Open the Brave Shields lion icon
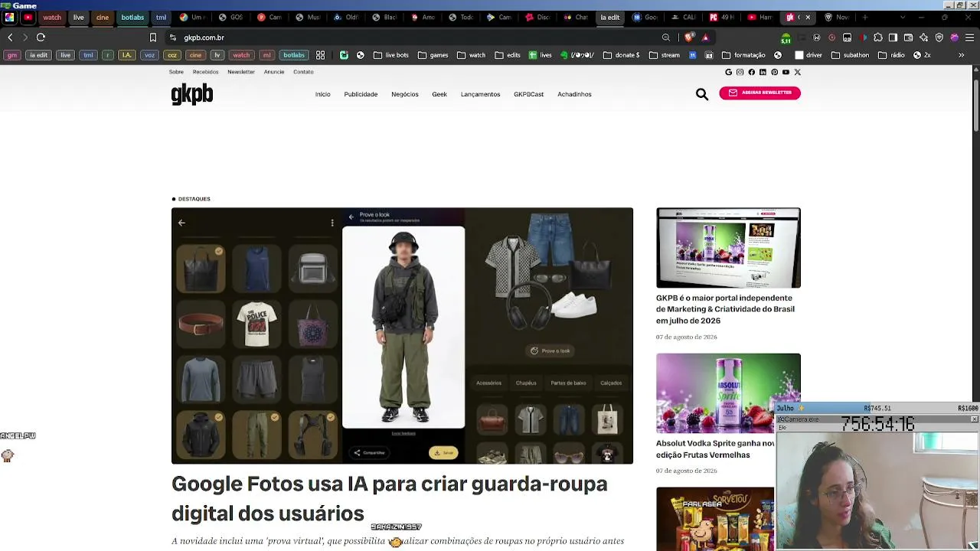 pos(689,37)
